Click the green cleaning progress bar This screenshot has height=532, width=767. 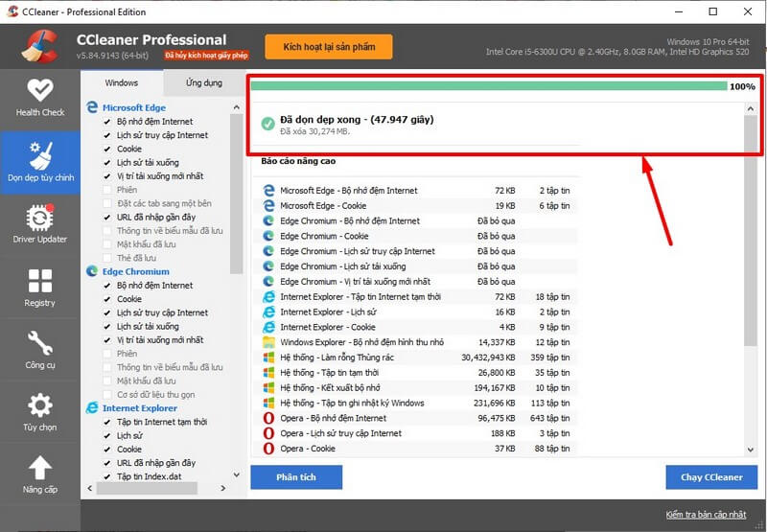pyautogui.click(x=489, y=86)
